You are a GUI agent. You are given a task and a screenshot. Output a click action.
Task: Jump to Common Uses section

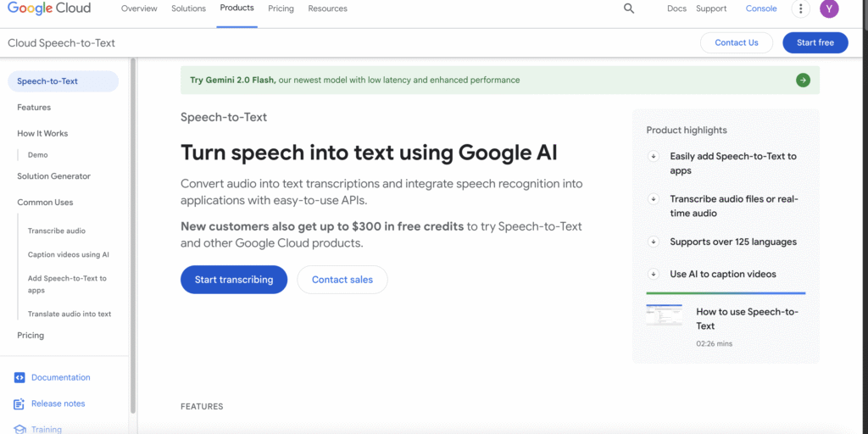pos(45,202)
